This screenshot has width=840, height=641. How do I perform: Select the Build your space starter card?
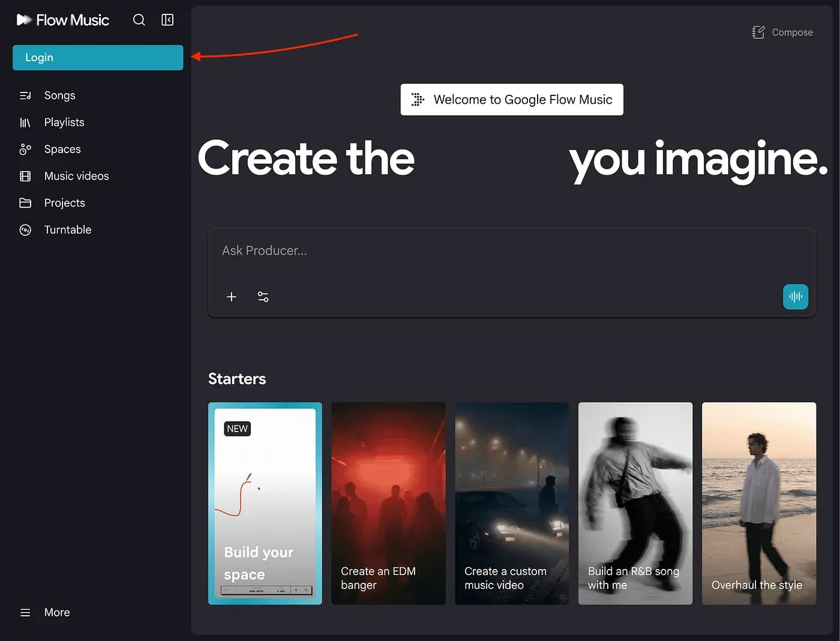click(x=265, y=504)
